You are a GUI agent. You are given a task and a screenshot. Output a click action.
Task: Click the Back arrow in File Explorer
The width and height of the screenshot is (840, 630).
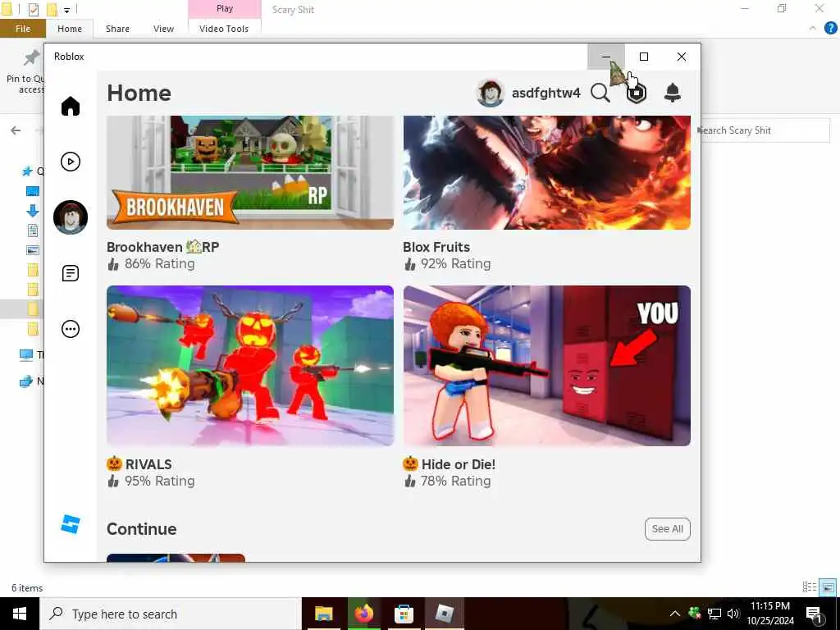pyautogui.click(x=16, y=130)
